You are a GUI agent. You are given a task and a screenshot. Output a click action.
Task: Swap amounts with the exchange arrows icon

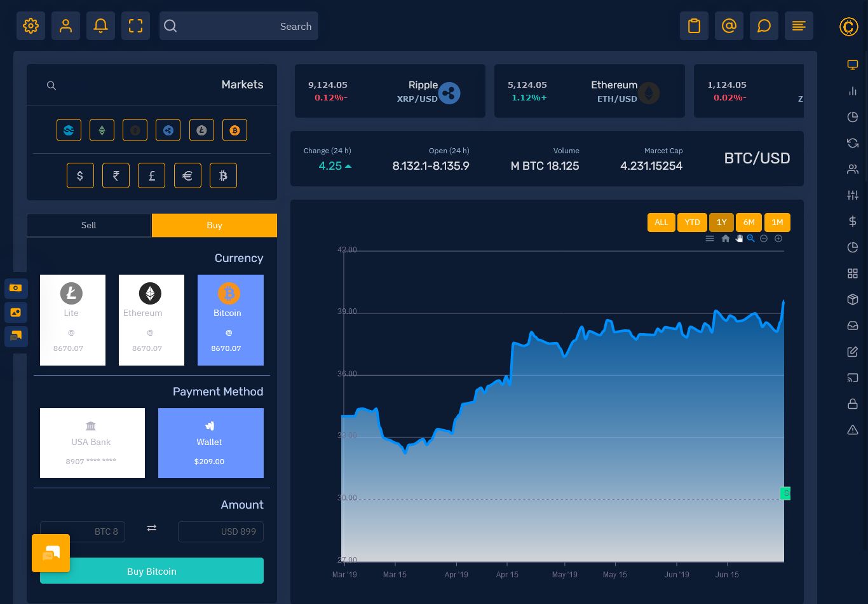coord(151,528)
